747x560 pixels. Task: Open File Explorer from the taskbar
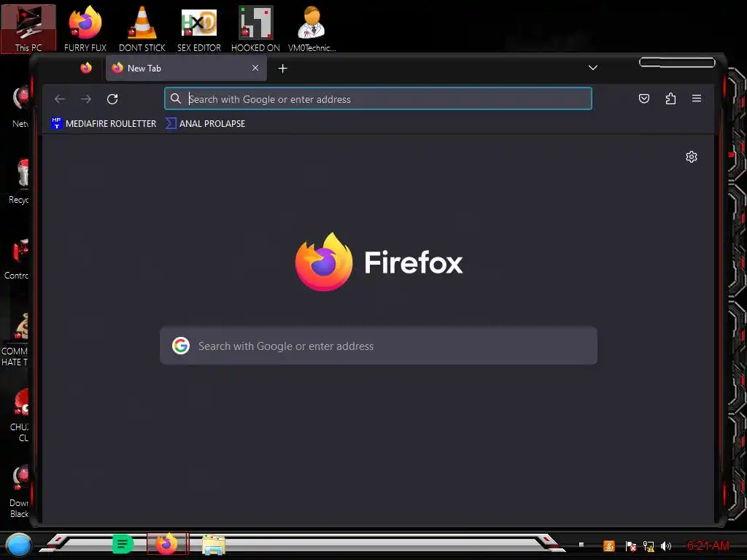213,545
